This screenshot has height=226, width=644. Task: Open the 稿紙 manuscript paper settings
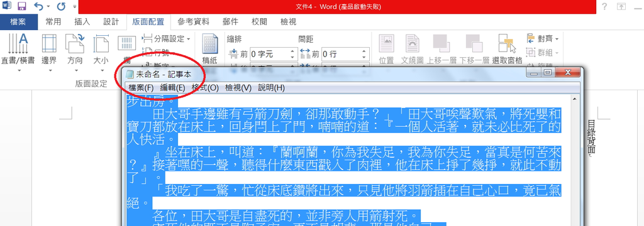pyautogui.click(x=210, y=49)
